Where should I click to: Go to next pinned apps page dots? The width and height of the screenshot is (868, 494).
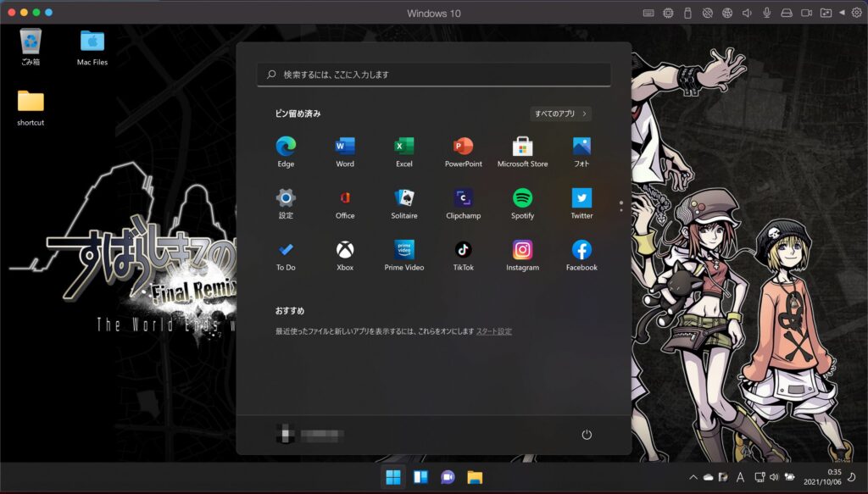[621, 206]
